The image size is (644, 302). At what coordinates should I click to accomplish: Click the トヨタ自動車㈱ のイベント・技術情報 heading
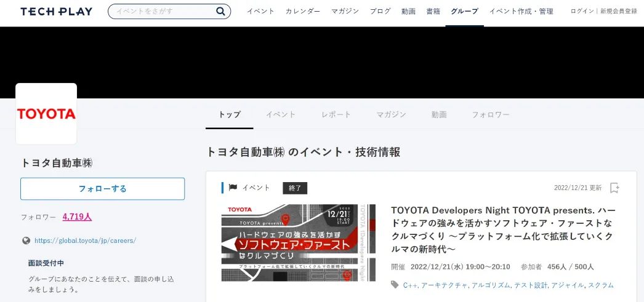pyautogui.click(x=303, y=153)
